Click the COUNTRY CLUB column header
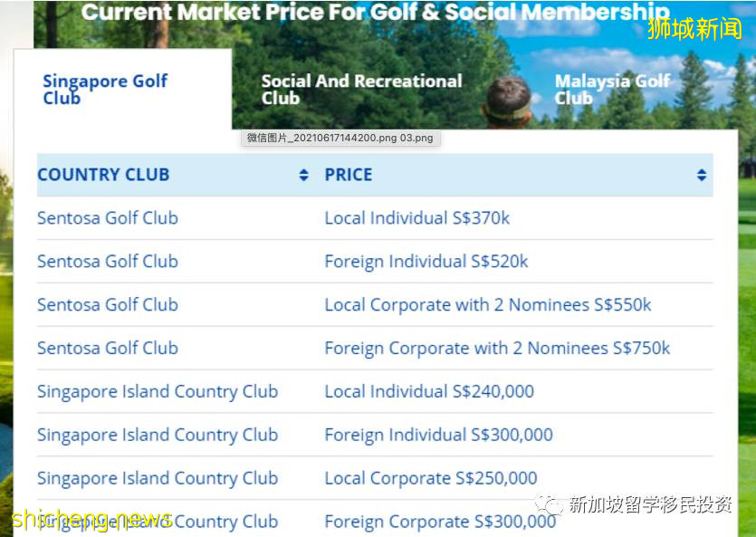 [x=103, y=175]
